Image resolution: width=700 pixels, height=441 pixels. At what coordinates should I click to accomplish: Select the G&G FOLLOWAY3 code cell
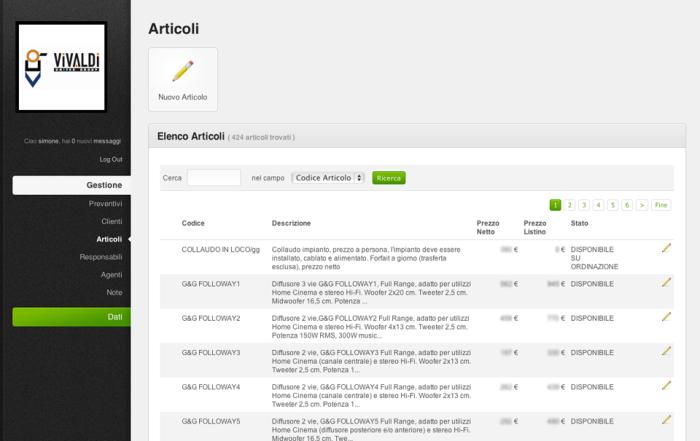211,353
